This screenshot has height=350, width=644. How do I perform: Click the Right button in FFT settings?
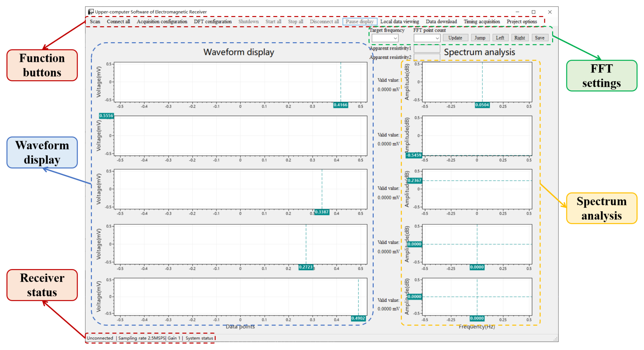tap(519, 38)
